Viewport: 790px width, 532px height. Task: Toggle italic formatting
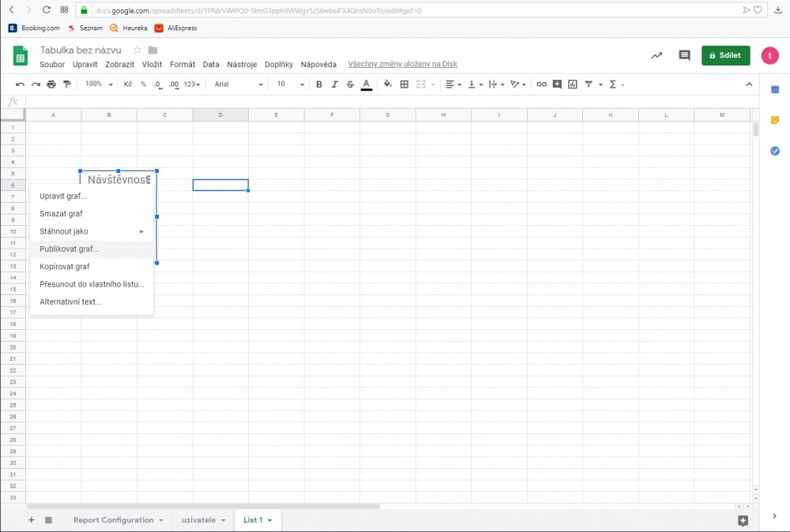(x=334, y=84)
